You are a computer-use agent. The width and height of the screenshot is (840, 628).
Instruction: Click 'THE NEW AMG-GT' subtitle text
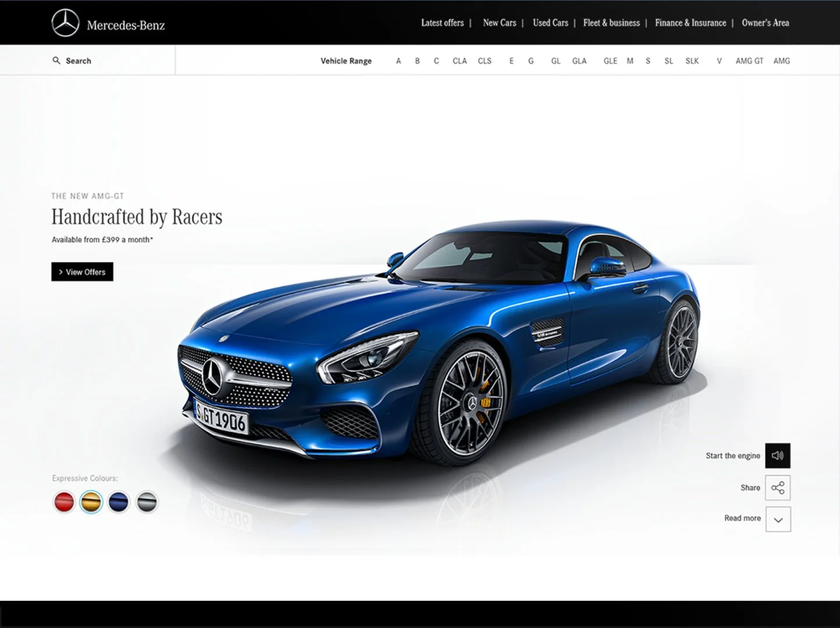pos(88,196)
